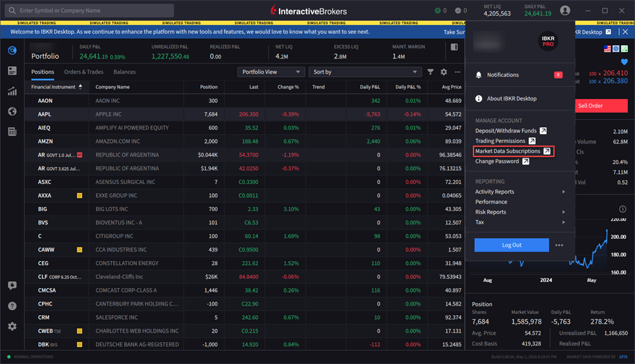The height and width of the screenshot is (364, 635).
Task: Click the three-dot menu beside Log Out
Action: [559, 245]
